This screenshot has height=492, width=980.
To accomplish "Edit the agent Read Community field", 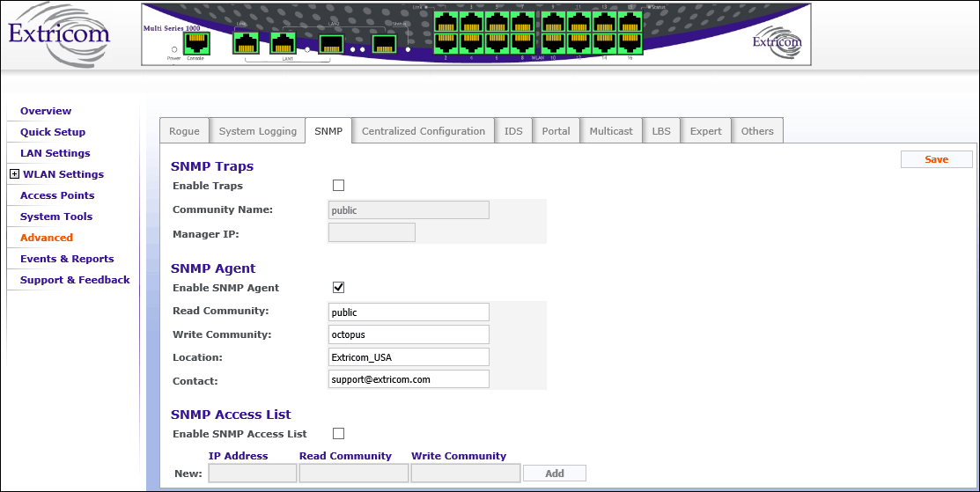I will coord(409,312).
